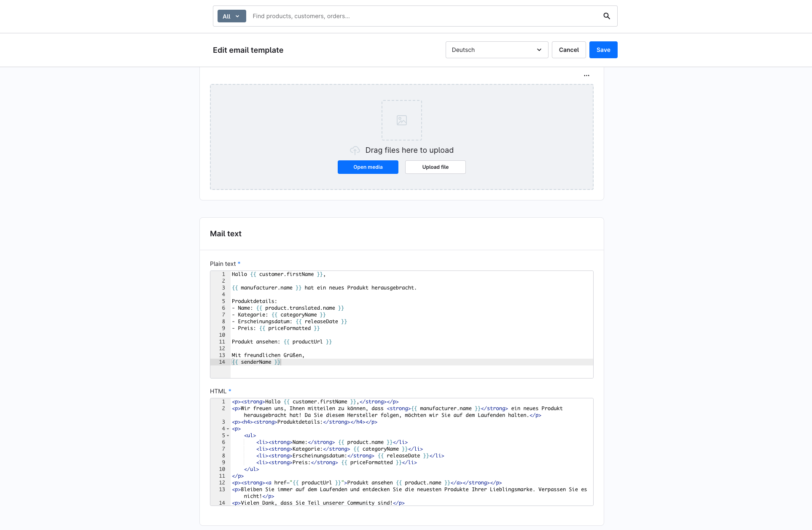Collapse the fold arrow at HTML line 4
Screen dimensions: 812x530
click(227, 429)
